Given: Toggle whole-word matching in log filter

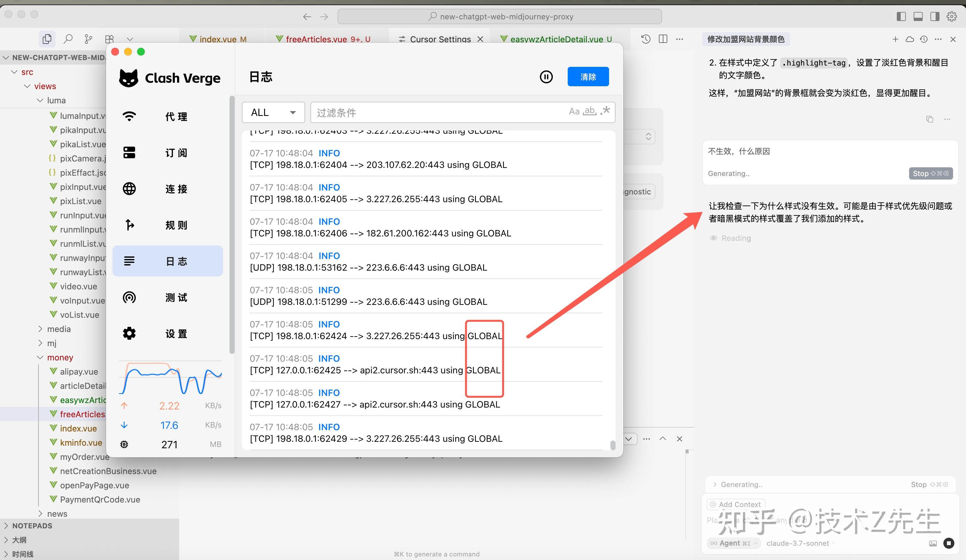Looking at the screenshot, I should (589, 111).
